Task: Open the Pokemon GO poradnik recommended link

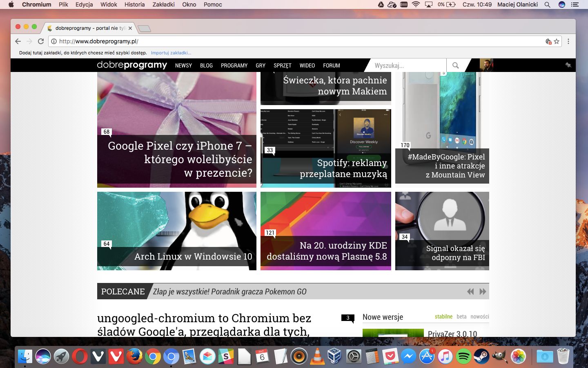Action: click(x=229, y=292)
